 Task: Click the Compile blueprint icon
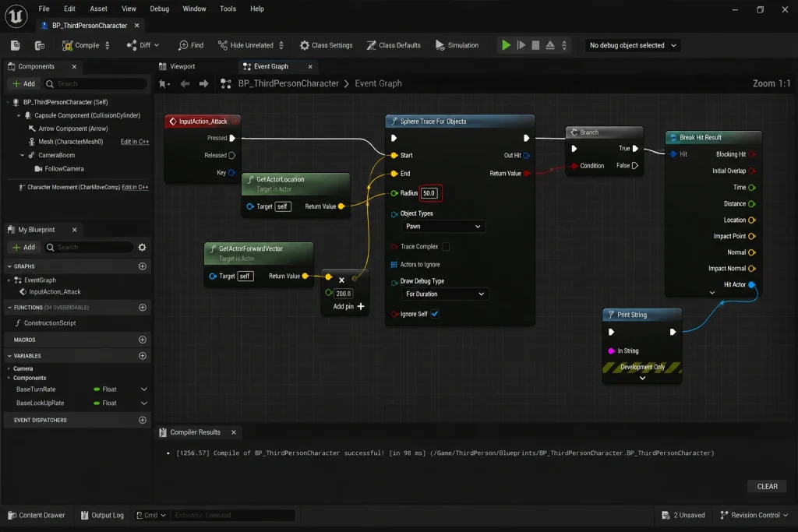click(x=67, y=45)
